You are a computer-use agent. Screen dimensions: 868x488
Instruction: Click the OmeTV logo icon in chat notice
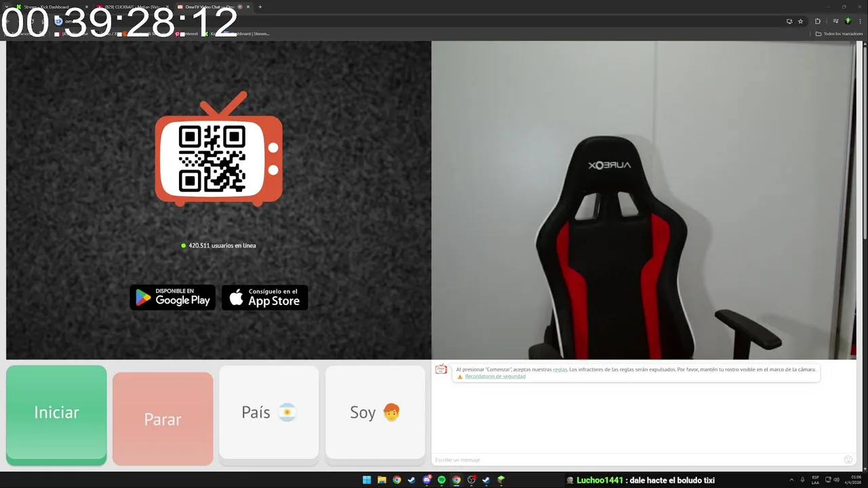pyautogui.click(x=441, y=369)
